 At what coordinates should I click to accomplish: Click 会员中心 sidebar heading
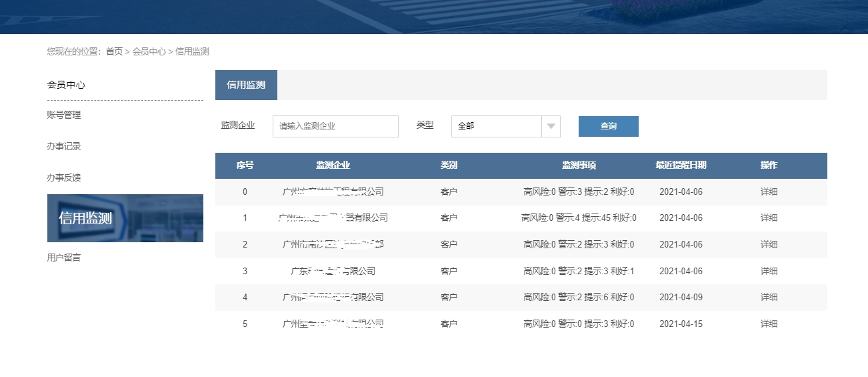(x=66, y=85)
